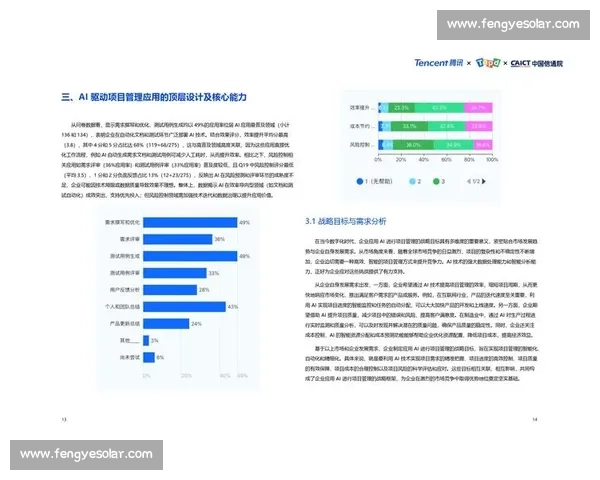The height and width of the screenshot is (480, 600).
Task: Click the CAICT 中国信通院 logo
Action: click(x=536, y=63)
